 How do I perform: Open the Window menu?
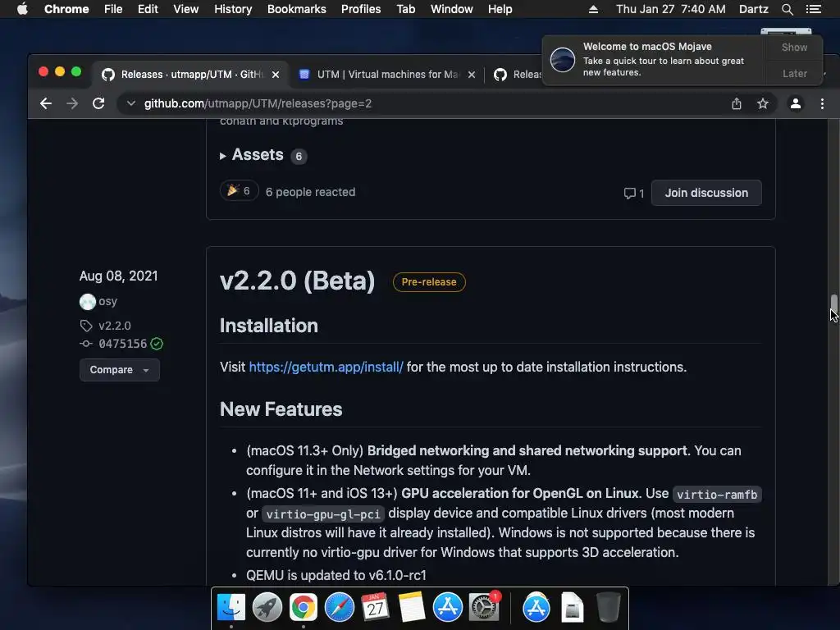[x=452, y=9]
